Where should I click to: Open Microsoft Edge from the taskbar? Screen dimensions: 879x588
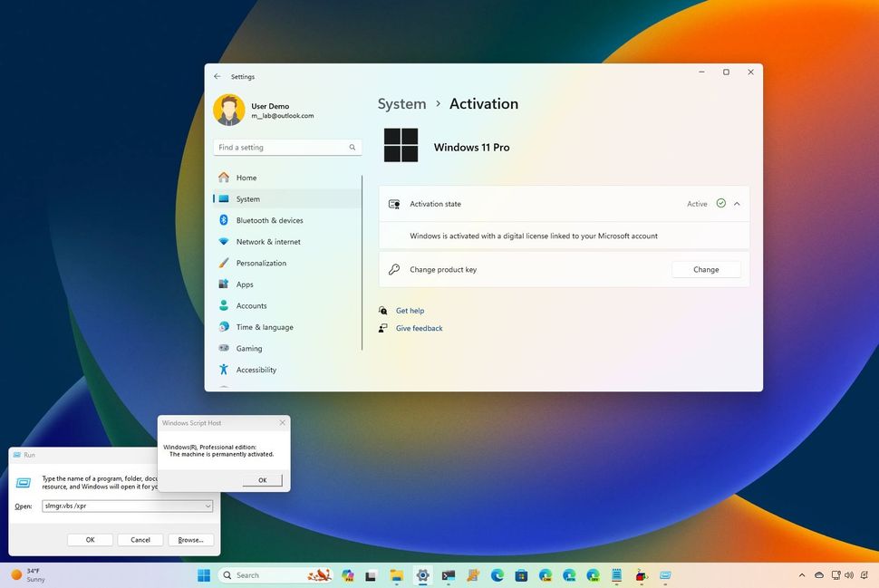[x=497, y=574]
